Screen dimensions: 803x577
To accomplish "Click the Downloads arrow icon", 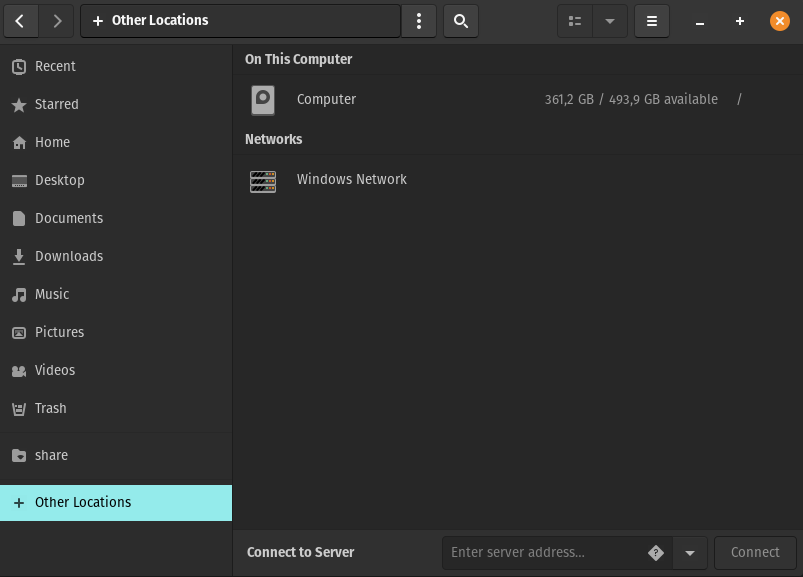I will pos(19,257).
